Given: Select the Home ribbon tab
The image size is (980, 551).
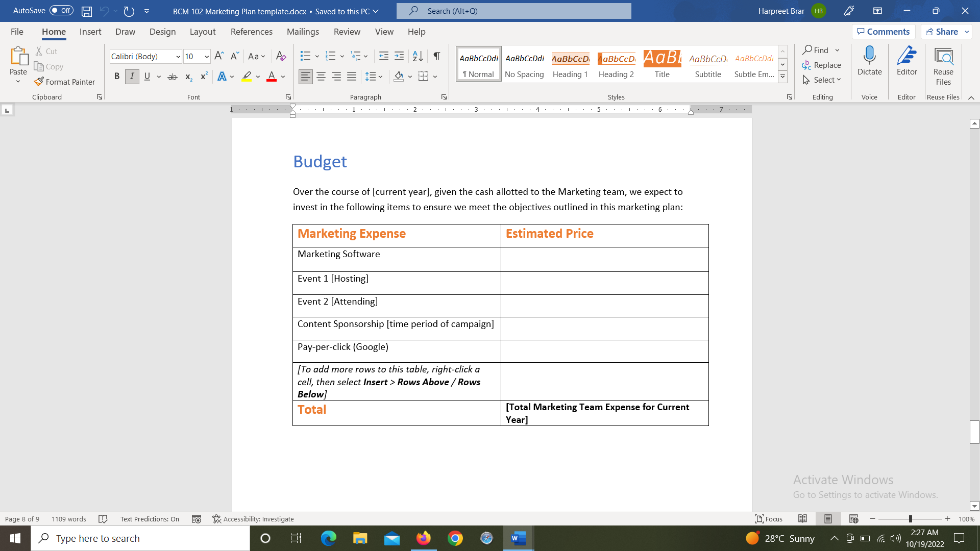Looking at the screenshot, I should coord(54,32).
